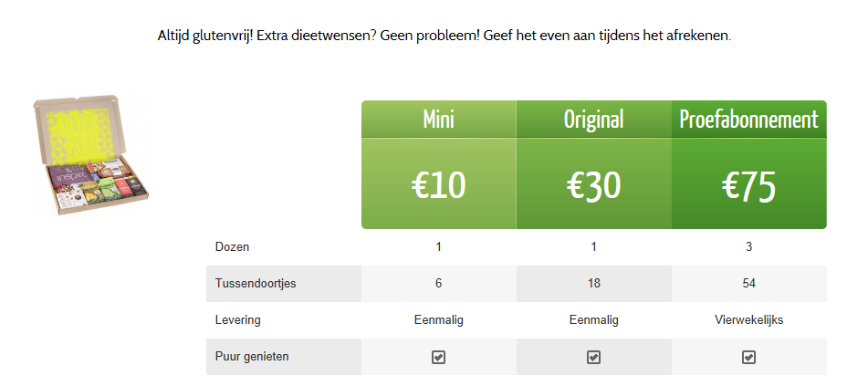Select the Proefabonnement plan header
868x386 pixels.
749,119
